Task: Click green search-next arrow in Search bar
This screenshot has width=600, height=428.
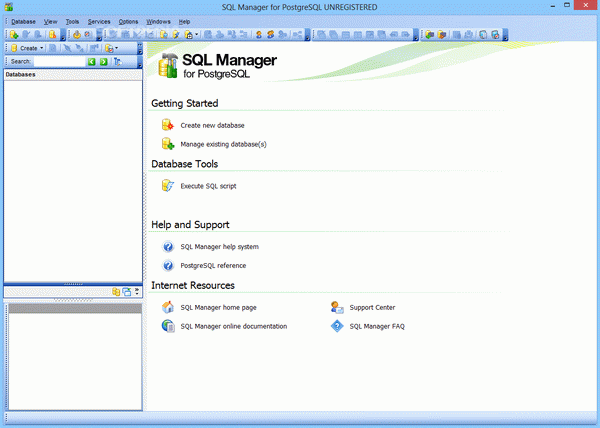Action: click(x=103, y=61)
